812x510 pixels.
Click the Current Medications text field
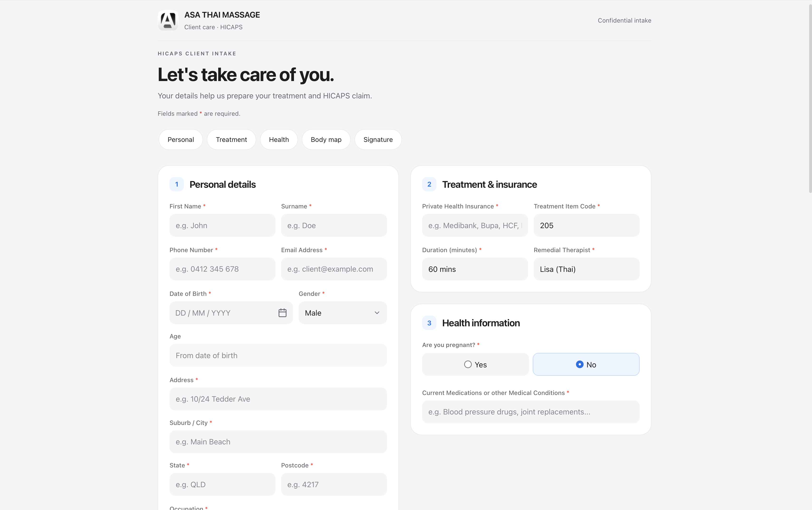[531, 412]
